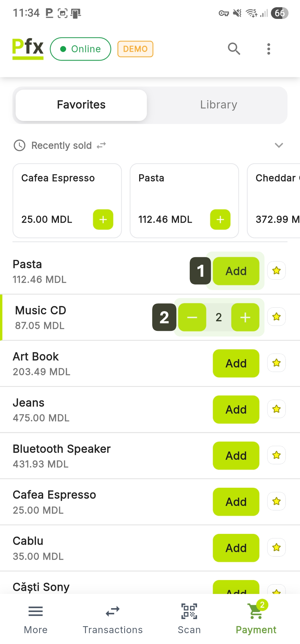Image resolution: width=300 pixels, height=644 pixels.
Task: Open the search magnifier icon
Action: (x=234, y=49)
